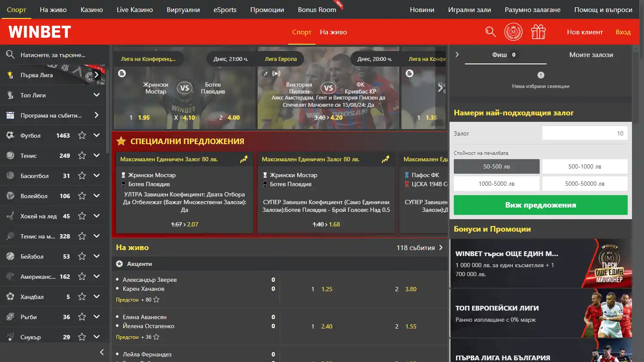Favorite Бейзбол with the star

[x=82, y=256]
